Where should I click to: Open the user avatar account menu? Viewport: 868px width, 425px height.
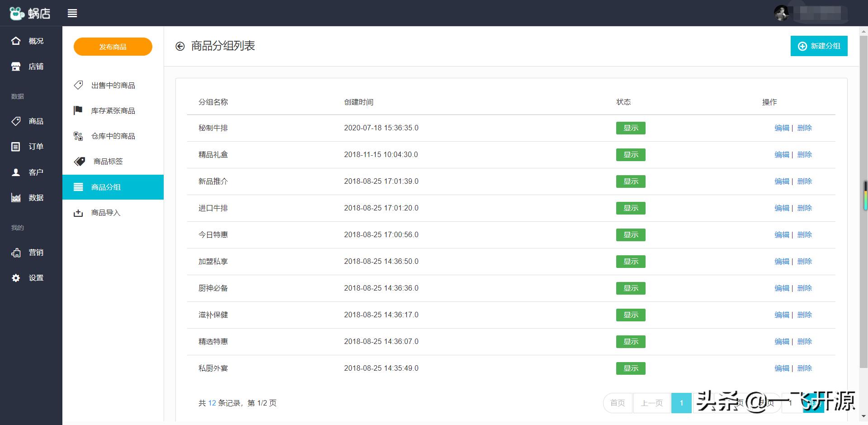[782, 13]
